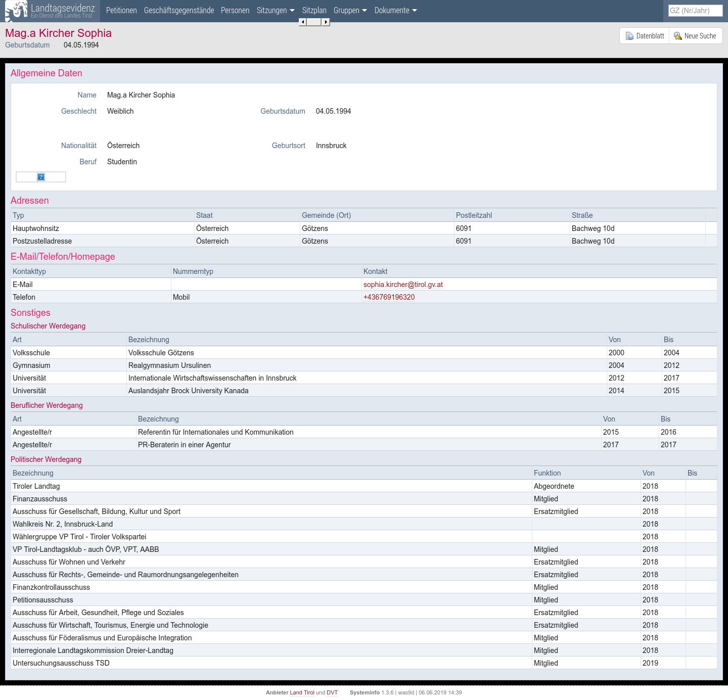The image size is (728, 700).
Task: Click the Mag.a Kircher Sophia page heading
Action: coord(58,33)
